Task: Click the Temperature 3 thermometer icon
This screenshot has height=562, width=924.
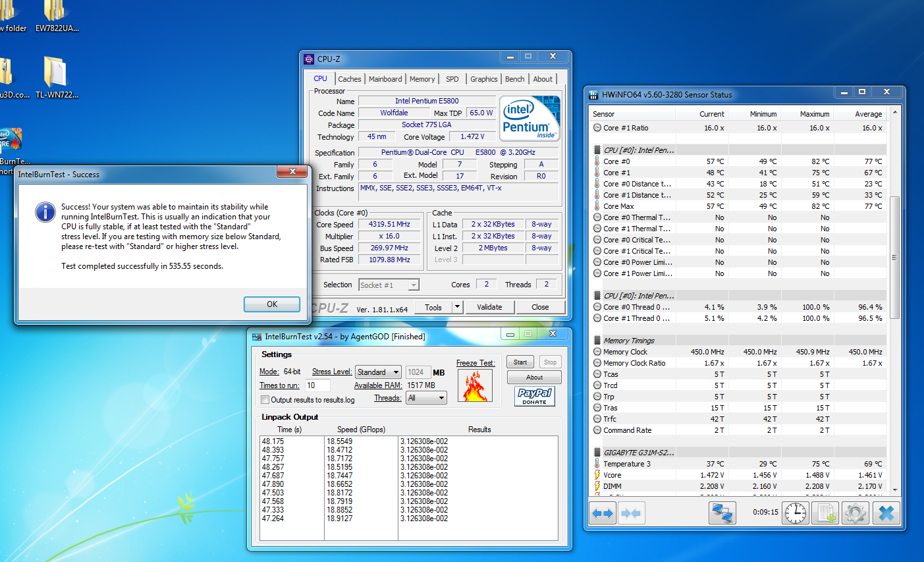Action: pos(597,464)
